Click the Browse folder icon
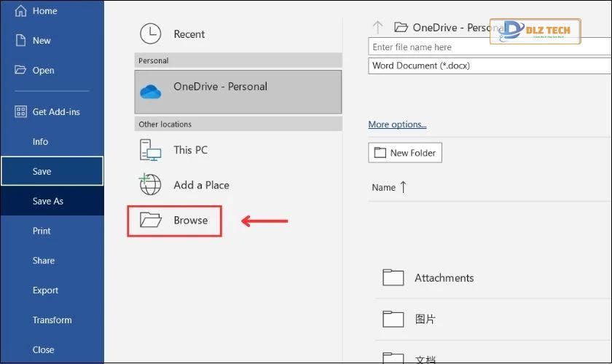This screenshot has height=364, width=612. [x=151, y=220]
